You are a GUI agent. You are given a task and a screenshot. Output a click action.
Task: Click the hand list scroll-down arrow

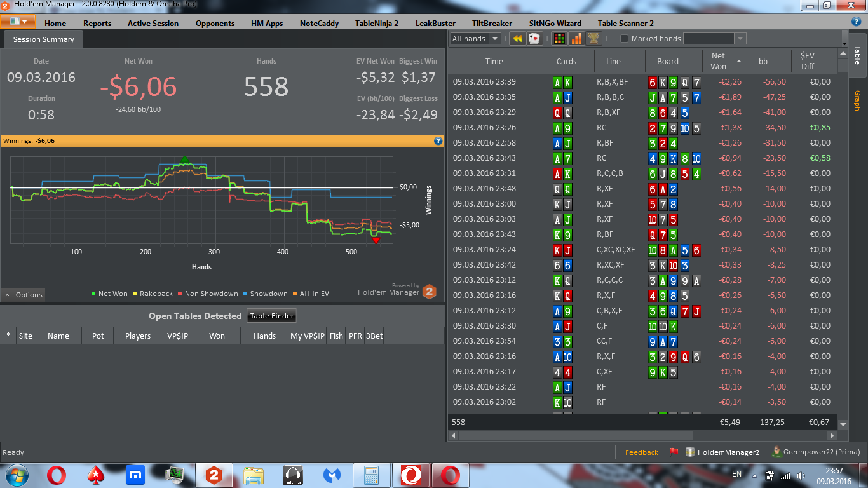pyautogui.click(x=843, y=424)
